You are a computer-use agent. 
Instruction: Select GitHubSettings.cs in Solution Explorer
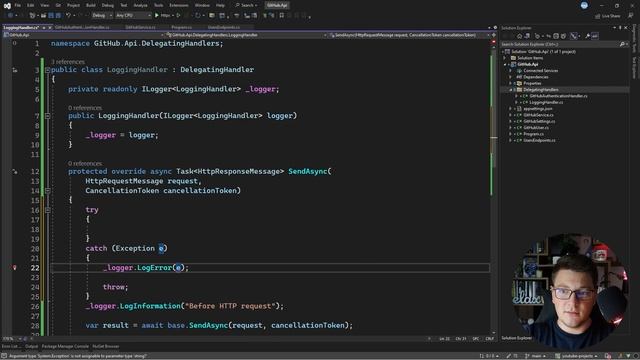pos(539,121)
